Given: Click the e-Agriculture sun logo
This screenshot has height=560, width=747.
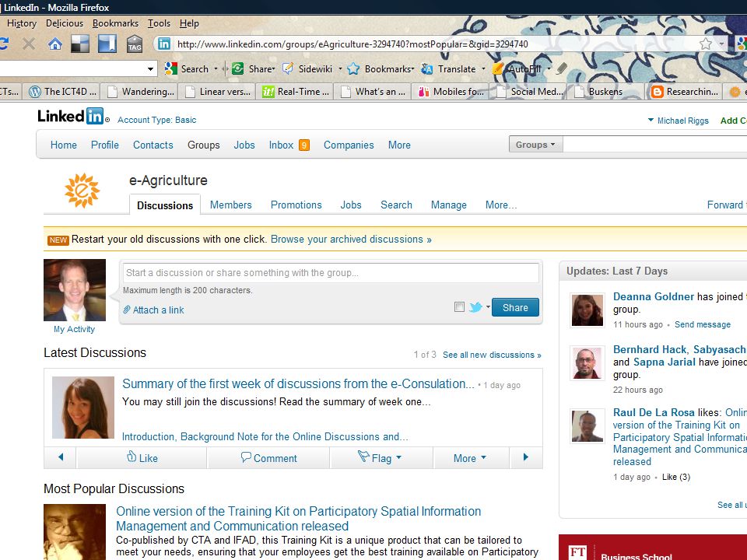Looking at the screenshot, I should (82, 191).
